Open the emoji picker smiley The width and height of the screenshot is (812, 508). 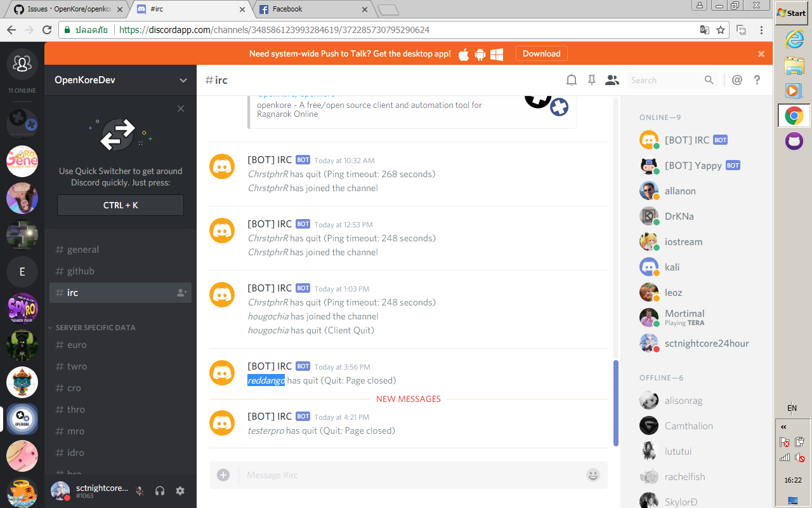593,475
